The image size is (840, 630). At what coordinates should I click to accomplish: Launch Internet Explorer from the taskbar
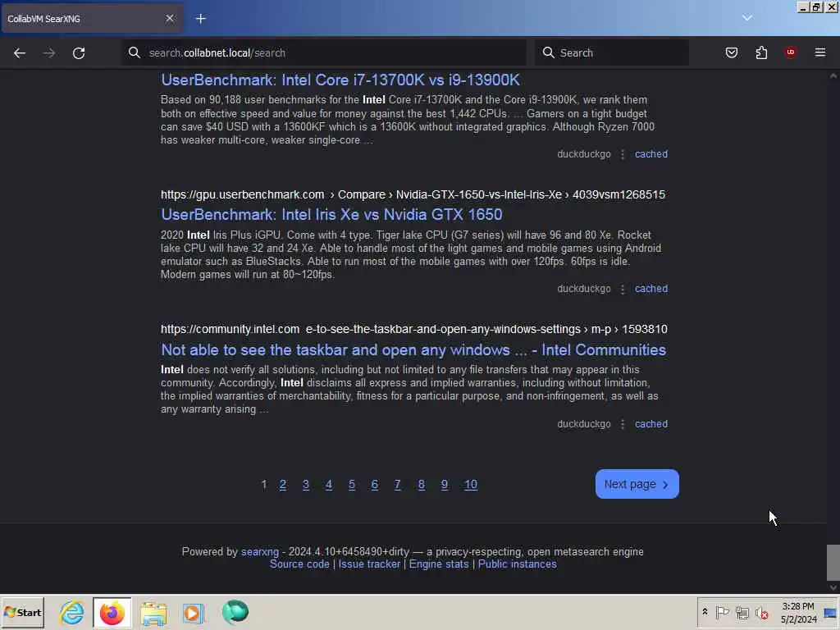(x=71, y=612)
